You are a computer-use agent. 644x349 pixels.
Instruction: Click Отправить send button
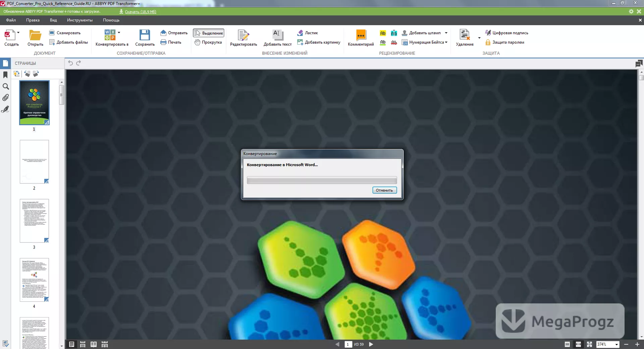174,33
